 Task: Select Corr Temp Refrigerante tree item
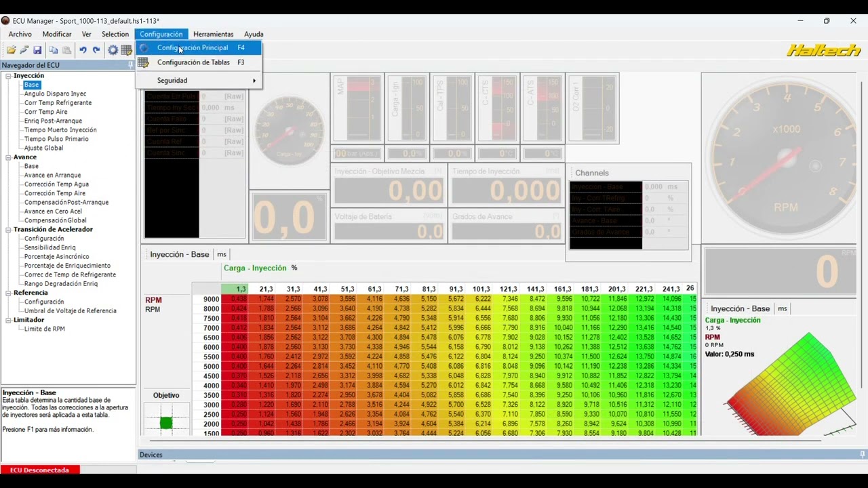pyautogui.click(x=58, y=103)
